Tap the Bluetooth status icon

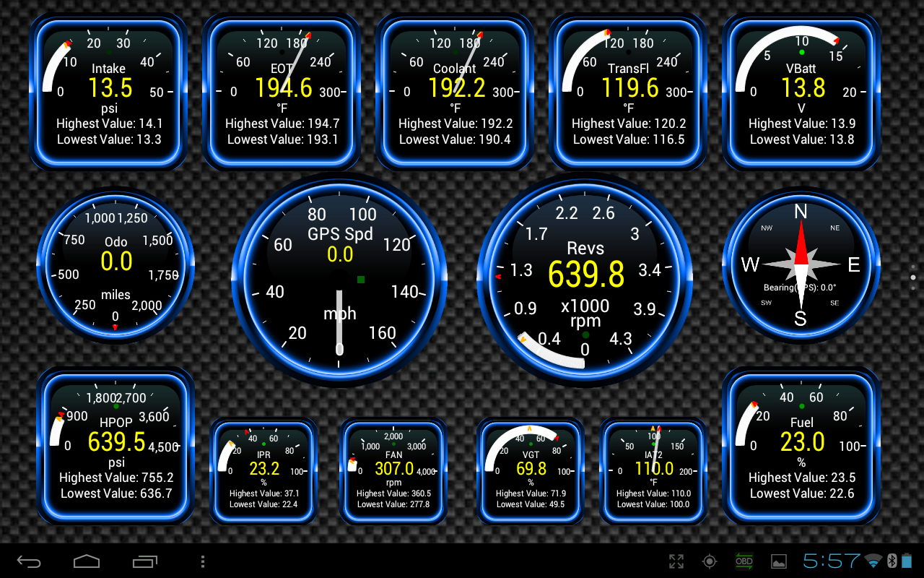[892, 561]
